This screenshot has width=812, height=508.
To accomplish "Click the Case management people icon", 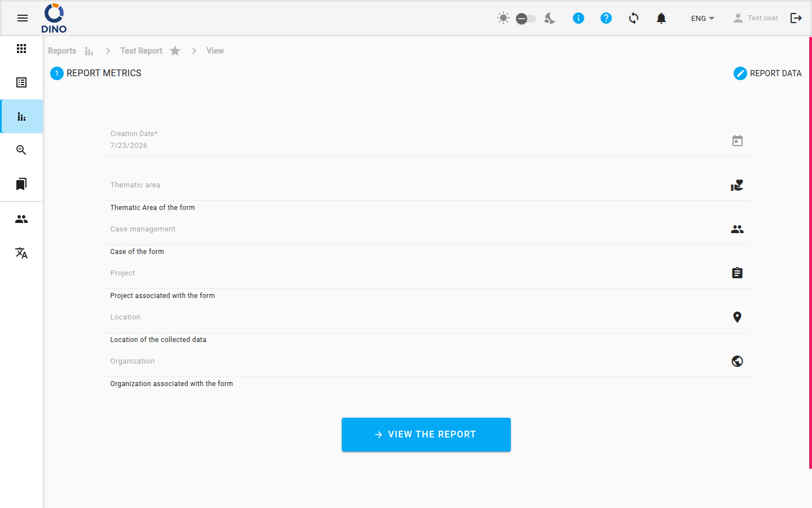I will (x=737, y=229).
